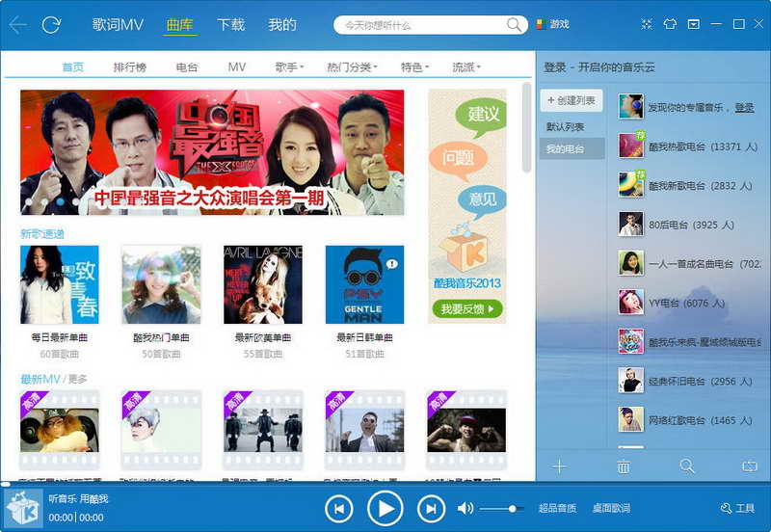This screenshot has width=771, height=532.
Task: Click 更多 next to 最新MV
Action: click(x=77, y=379)
